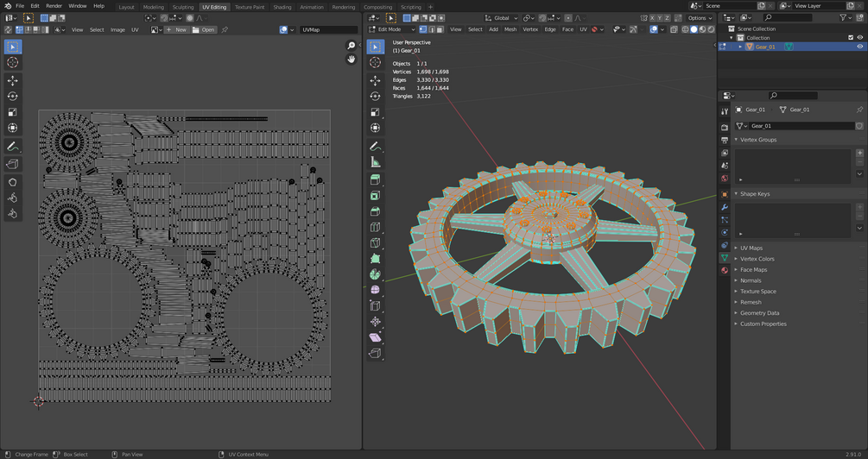Image resolution: width=868 pixels, height=459 pixels.
Task: Click the New image button
Action: click(x=177, y=29)
